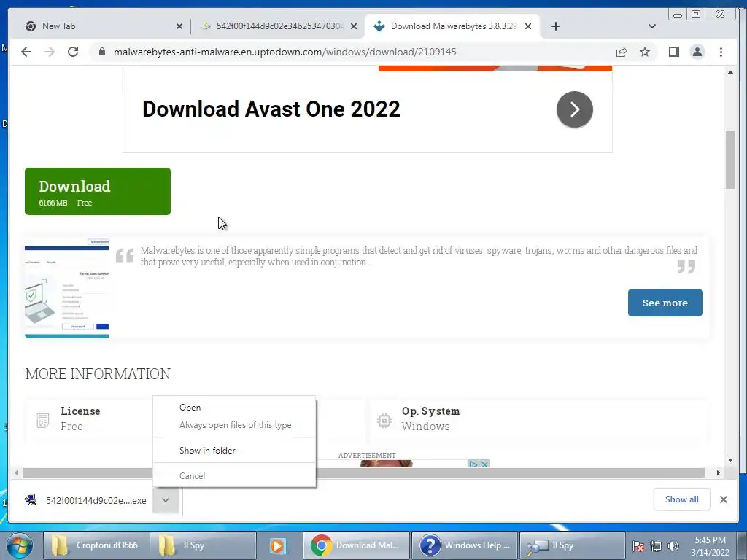Click horizontal scrollbar left arrow
Viewport: 747px width, 560px height.
coord(16,472)
